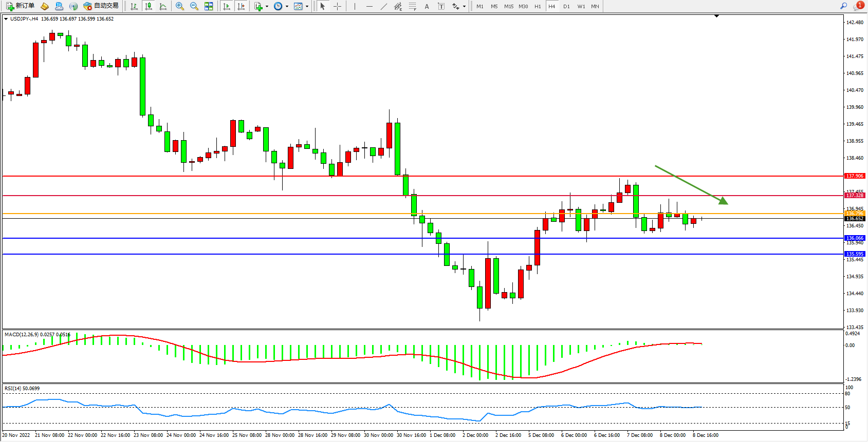Click the H1 timeframe button

pyautogui.click(x=538, y=7)
